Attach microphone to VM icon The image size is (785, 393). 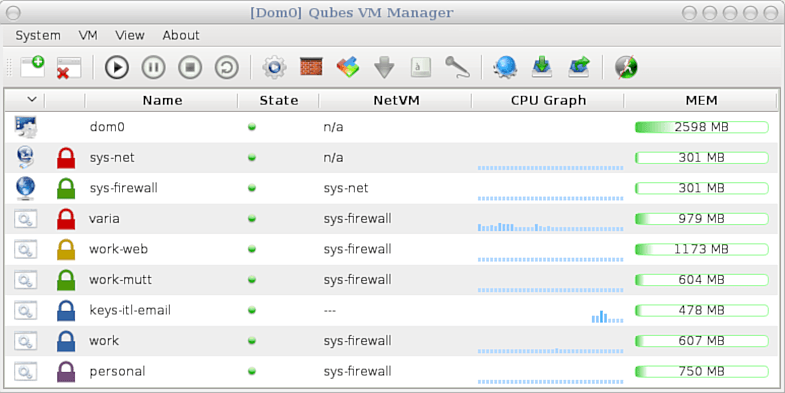[457, 67]
